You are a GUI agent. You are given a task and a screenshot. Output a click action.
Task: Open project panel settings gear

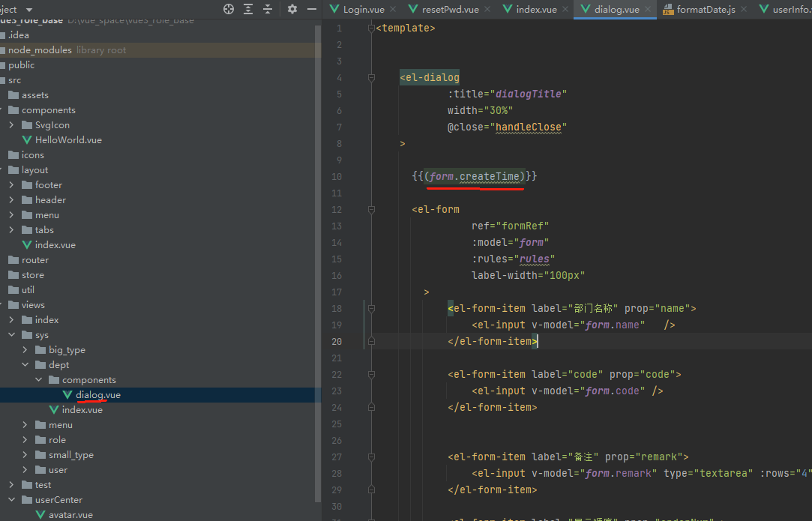(x=292, y=9)
